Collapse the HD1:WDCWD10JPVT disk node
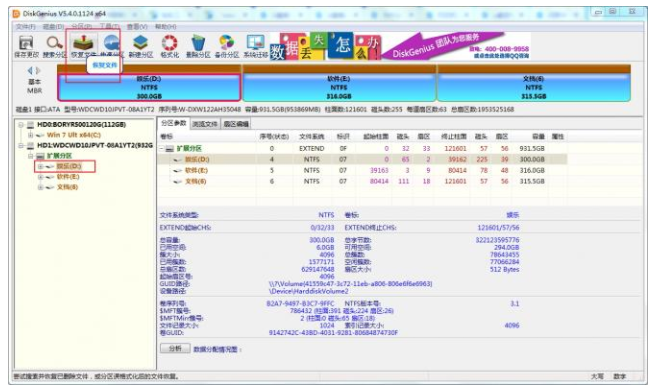656x390 pixels. point(21,145)
